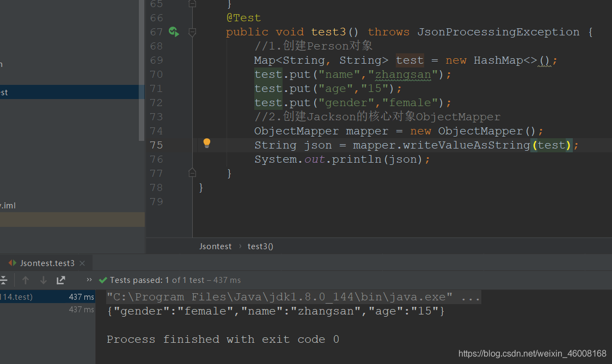Open the Jsontest.test3 run tab
This screenshot has width=612, height=364.
coord(47,263)
